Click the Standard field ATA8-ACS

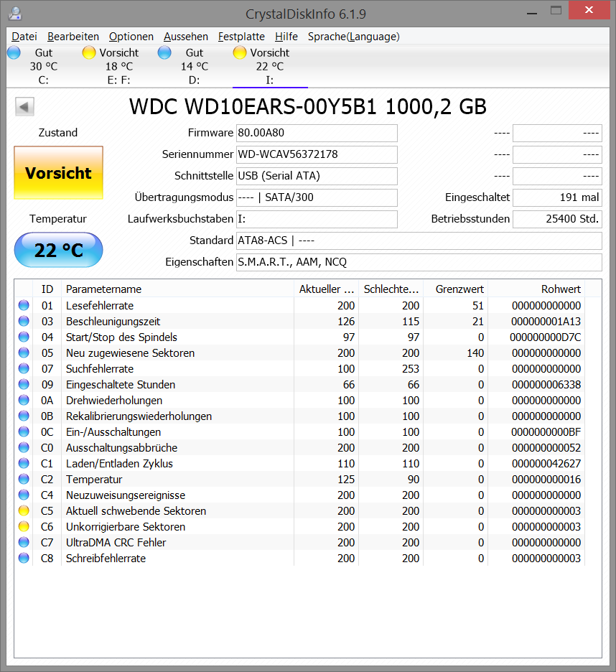419,241
